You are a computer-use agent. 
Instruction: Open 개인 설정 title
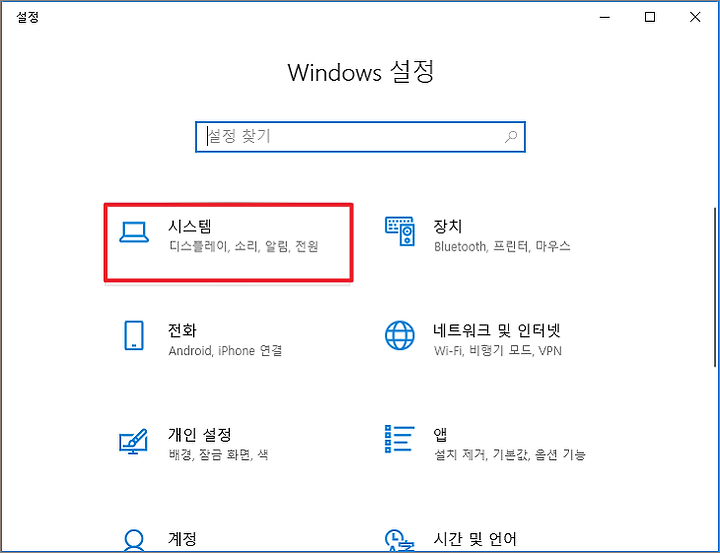pyautogui.click(x=200, y=434)
